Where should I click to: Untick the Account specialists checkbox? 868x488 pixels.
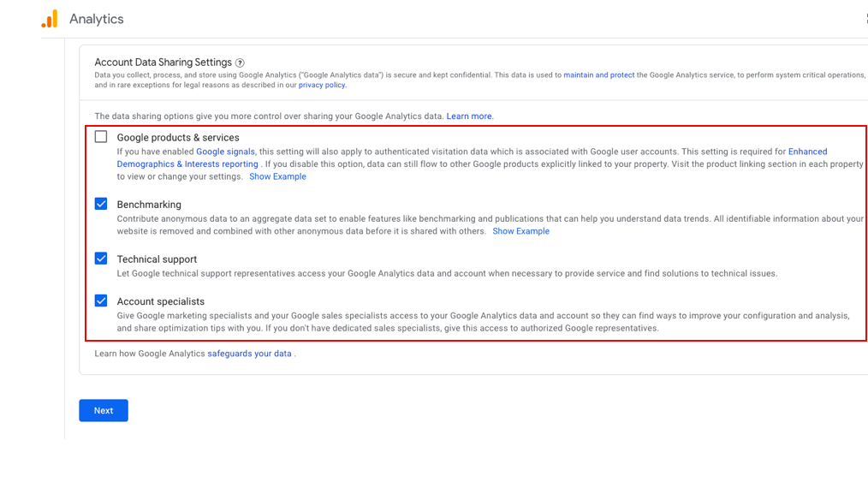coord(101,301)
